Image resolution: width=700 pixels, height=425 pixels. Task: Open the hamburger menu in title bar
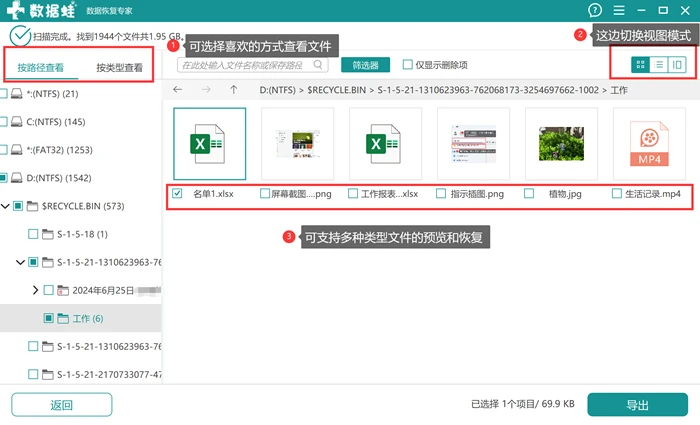[619, 10]
